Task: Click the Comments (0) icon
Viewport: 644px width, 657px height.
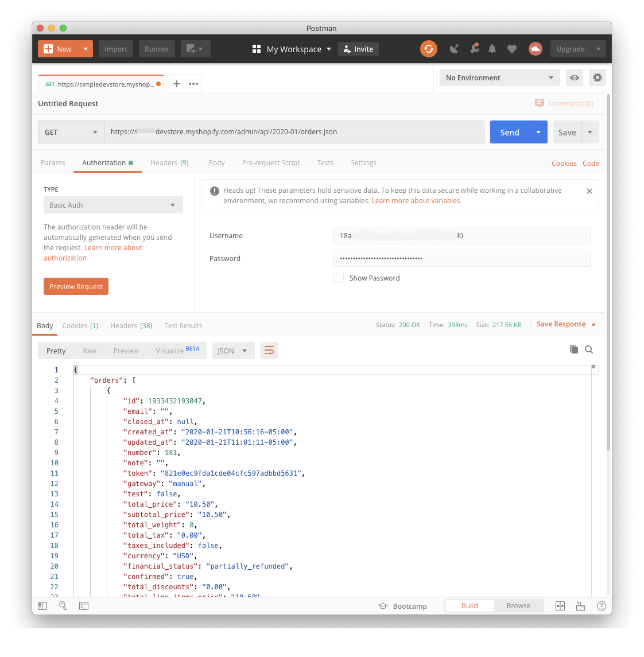Action: click(540, 103)
